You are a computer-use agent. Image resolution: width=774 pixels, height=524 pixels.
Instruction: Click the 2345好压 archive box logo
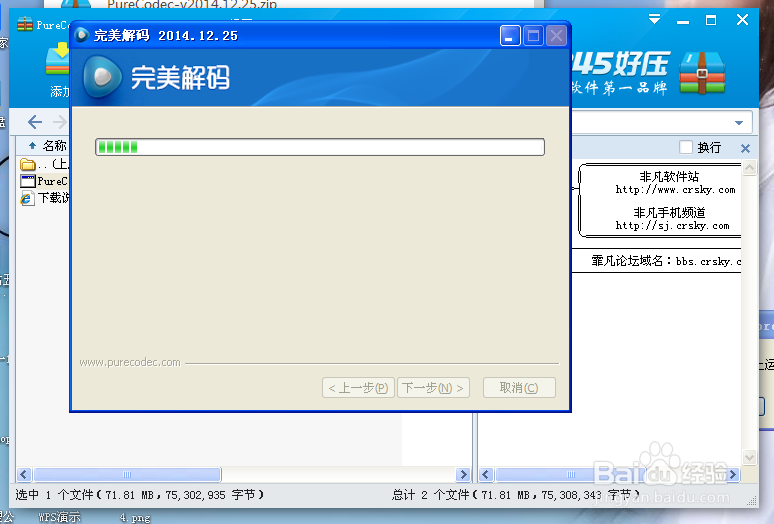point(702,73)
